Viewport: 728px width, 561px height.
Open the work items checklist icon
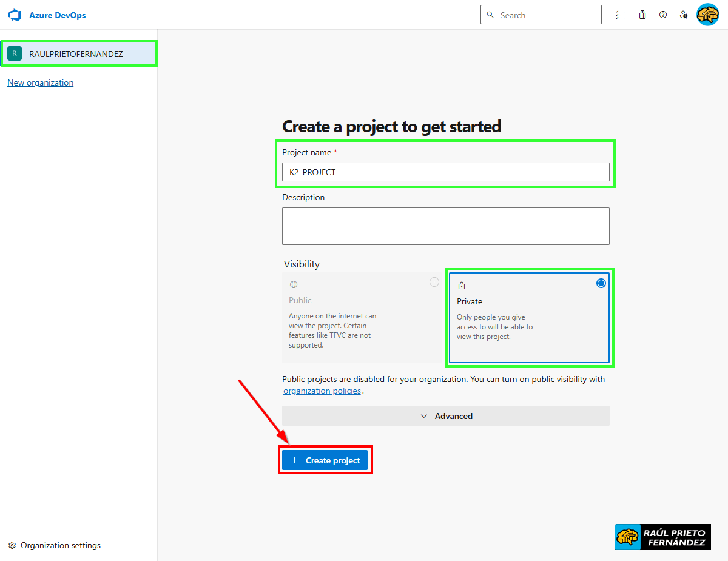click(620, 15)
